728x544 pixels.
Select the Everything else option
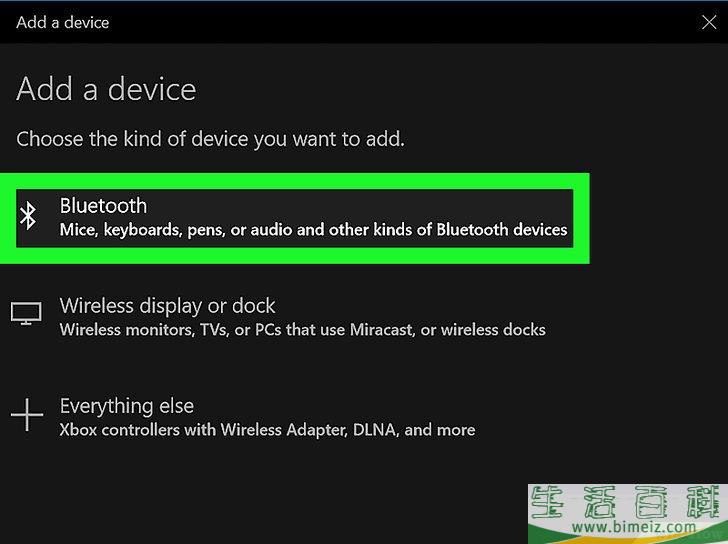[127, 406]
